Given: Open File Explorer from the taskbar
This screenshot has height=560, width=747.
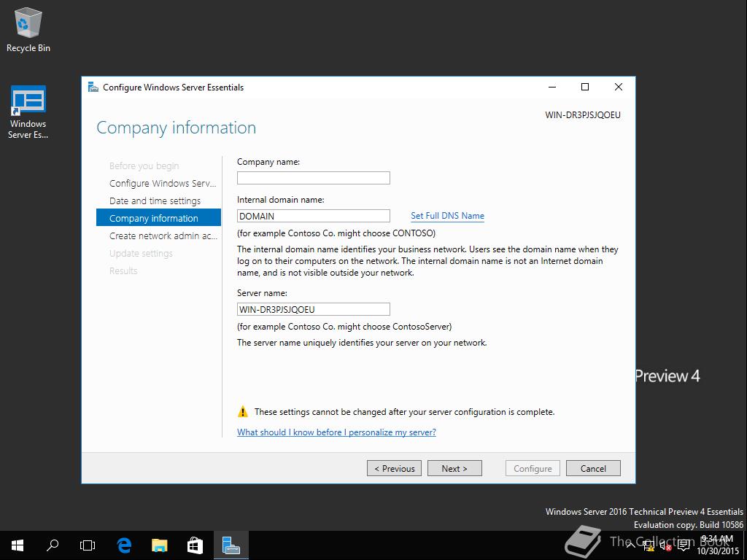Looking at the screenshot, I should click(160, 545).
